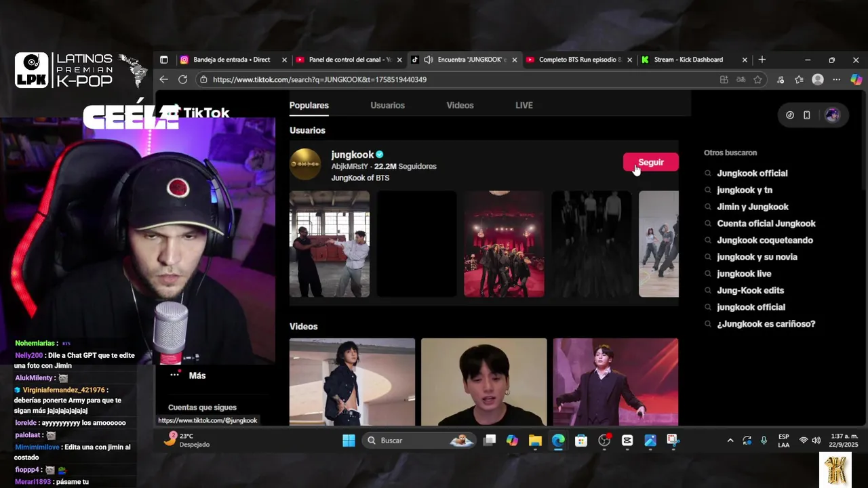
Task: Click suggestion Jung-Kook edits
Action: click(750, 290)
